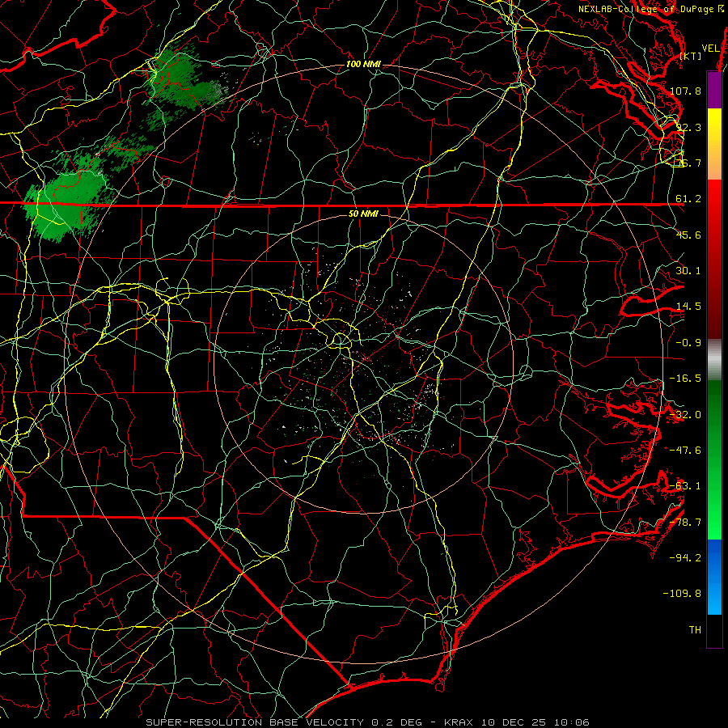This screenshot has height=728, width=728.
Task: Click the TH legend label
Action: click(695, 630)
